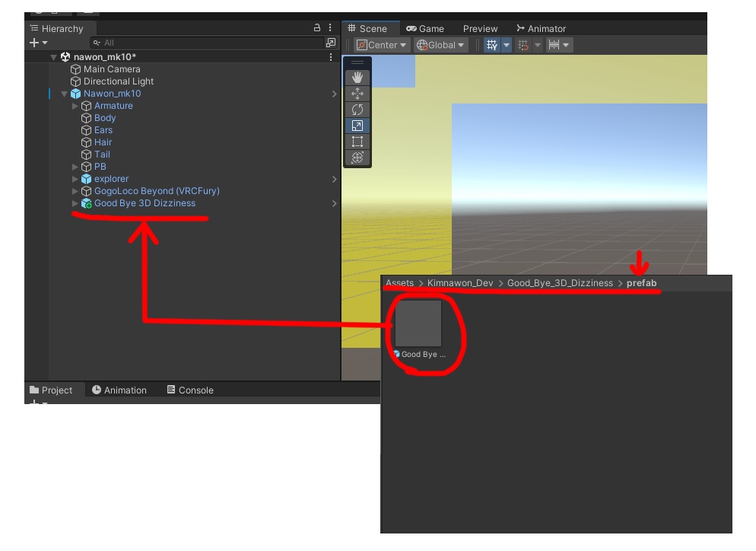Open Nawon_mk10 prefab via arrow

(x=334, y=94)
